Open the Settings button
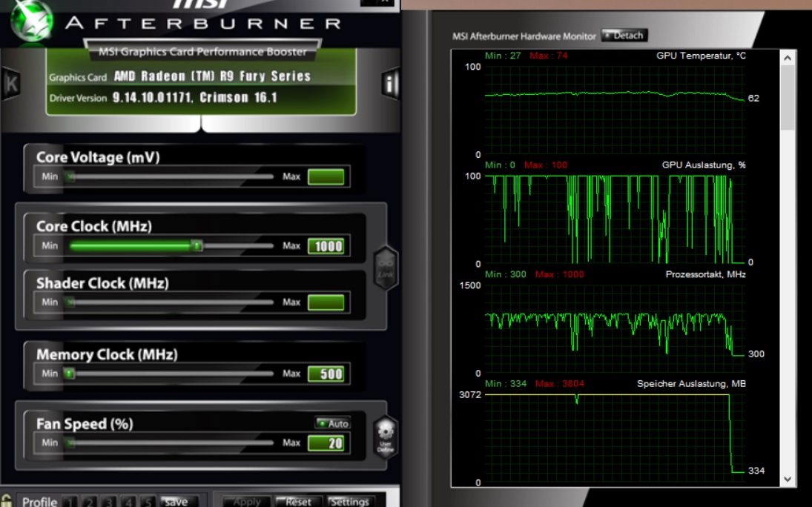Image resolution: width=812 pixels, height=507 pixels. (349, 501)
